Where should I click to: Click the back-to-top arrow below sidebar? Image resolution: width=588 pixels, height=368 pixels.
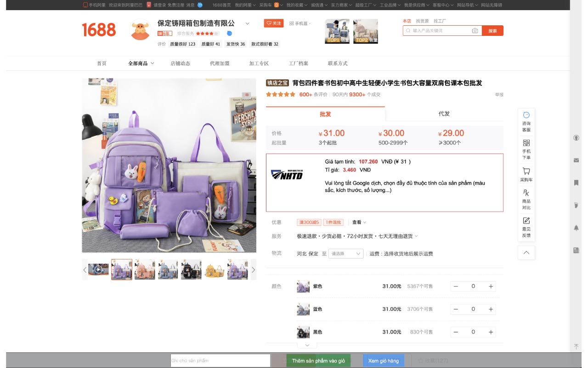[526, 252]
